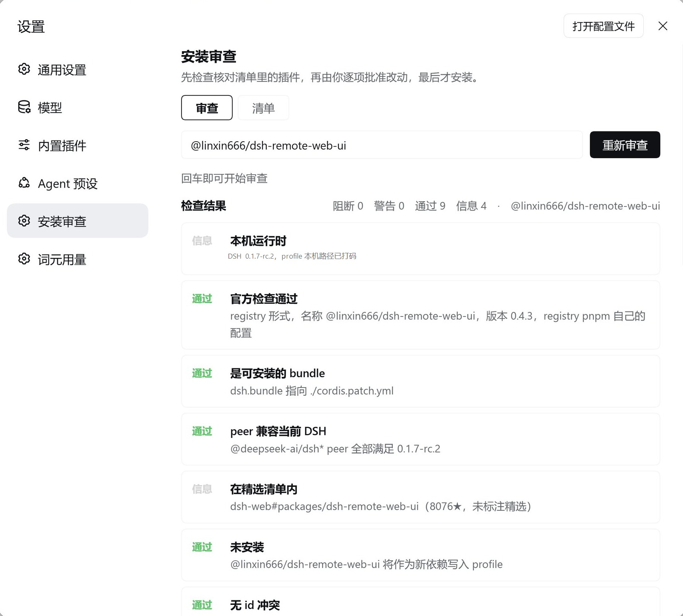Click the icon beside 安装审查 in sidebar
This screenshot has height=616, width=683.
point(24,221)
